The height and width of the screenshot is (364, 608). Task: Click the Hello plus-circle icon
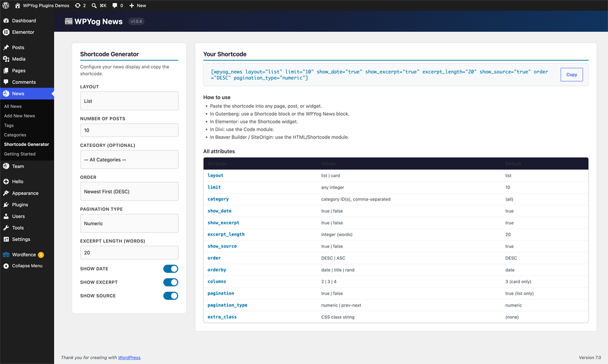pyautogui.click(x=6, y=181)
